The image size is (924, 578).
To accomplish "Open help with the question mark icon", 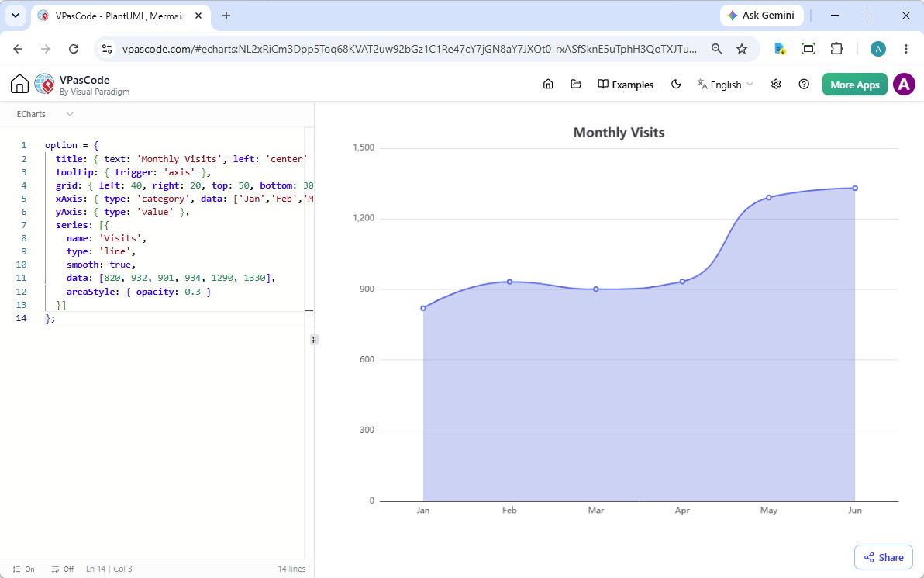I will pos(804,85).
